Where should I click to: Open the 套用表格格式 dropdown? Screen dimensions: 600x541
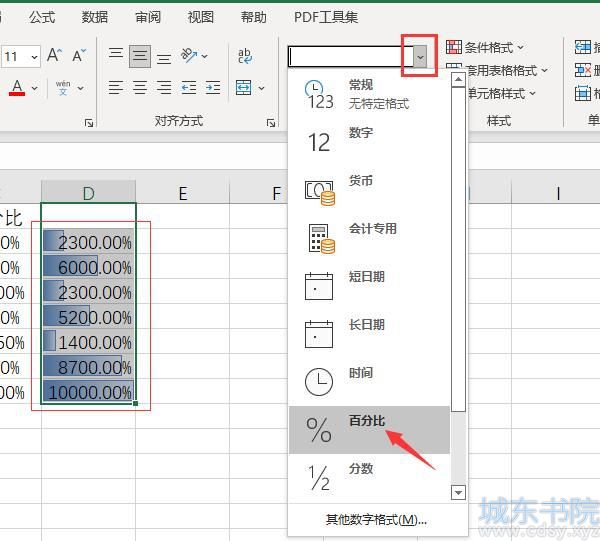pyautogui.click(x=497, y=70)
